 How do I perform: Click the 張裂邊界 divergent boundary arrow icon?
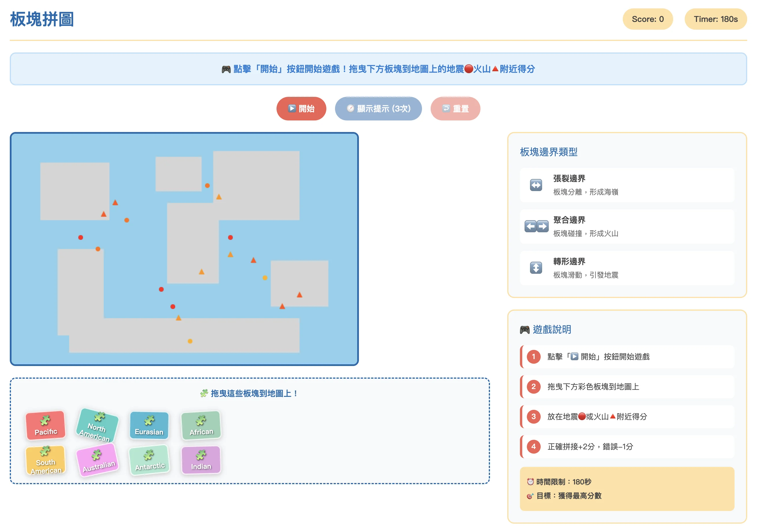536,185
